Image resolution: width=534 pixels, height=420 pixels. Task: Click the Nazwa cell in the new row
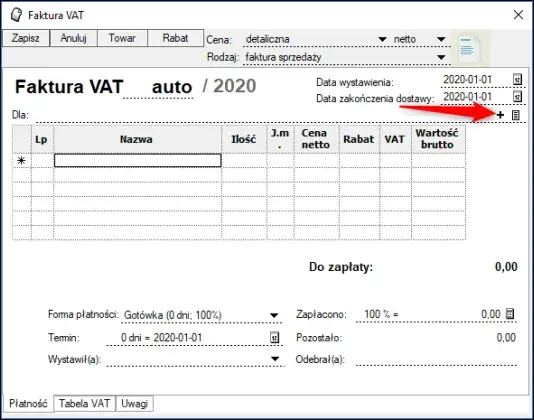(138, 160)
